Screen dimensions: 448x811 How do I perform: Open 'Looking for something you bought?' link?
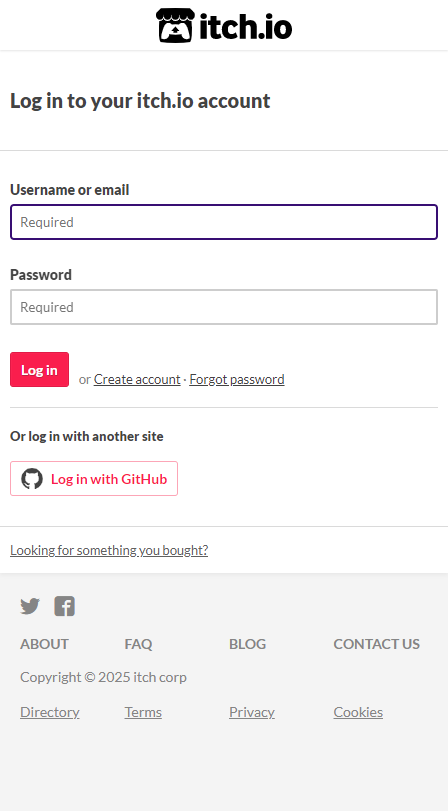coord(109,550)
